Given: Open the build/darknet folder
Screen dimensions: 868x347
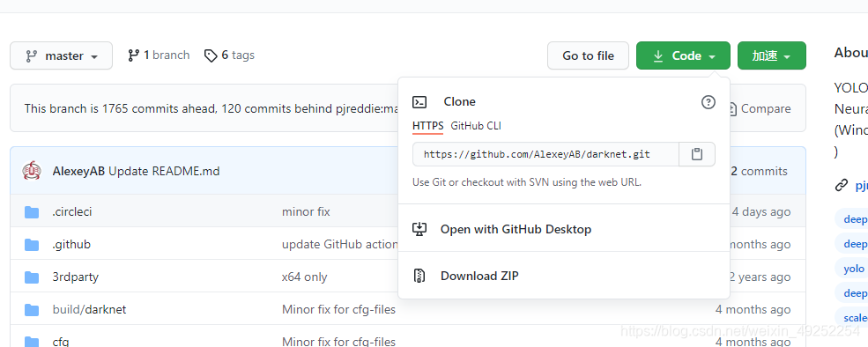Looking at the screenshot, I should pyautogui.click(x=89, y=309).
